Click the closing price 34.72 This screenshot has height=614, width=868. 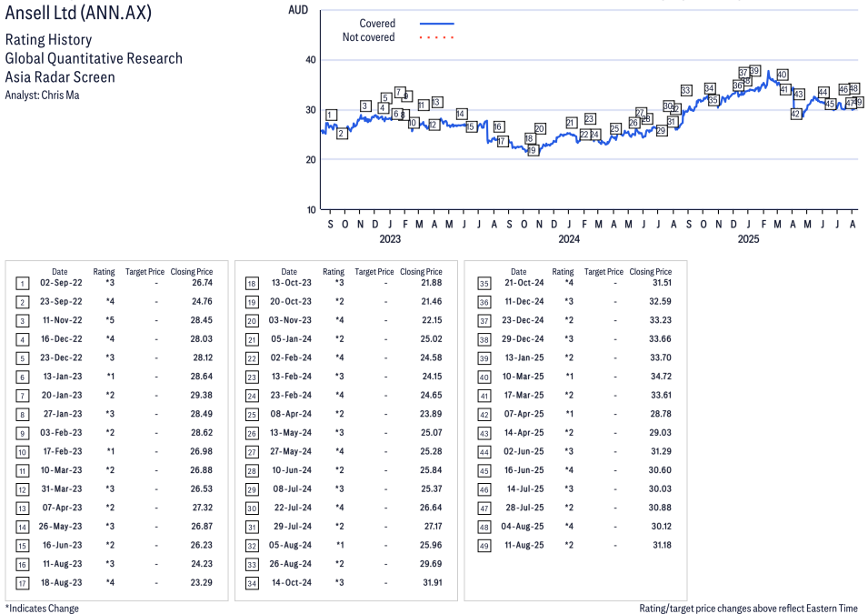coord(661,377)
